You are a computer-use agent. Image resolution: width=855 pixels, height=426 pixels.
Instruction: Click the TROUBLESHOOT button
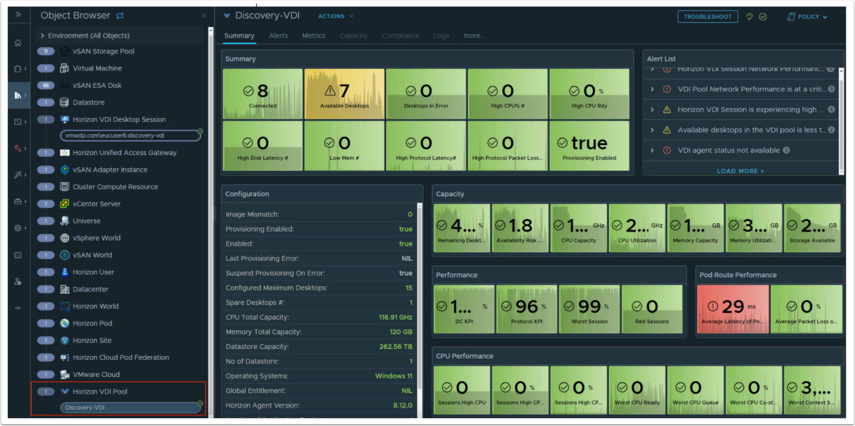[x=707, y=17]
